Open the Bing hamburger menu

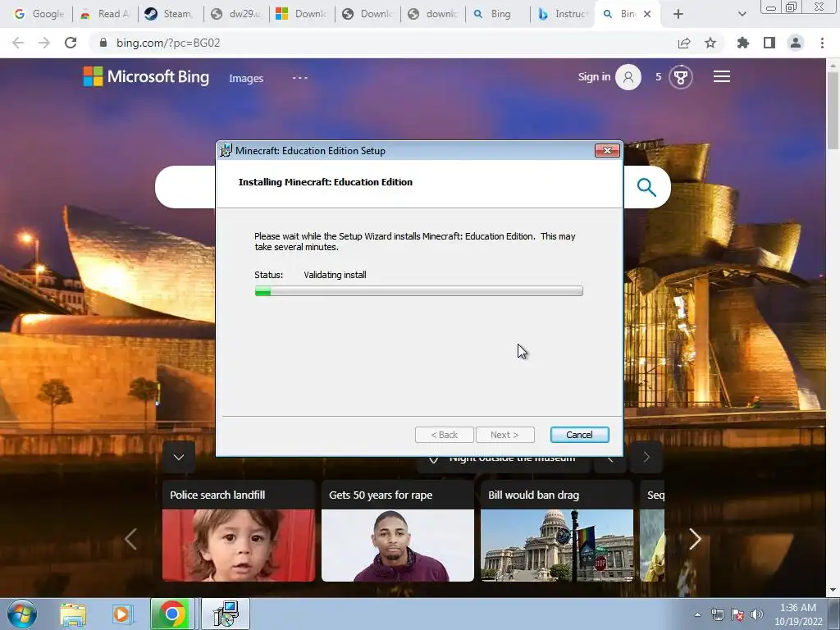click(722, 76)
